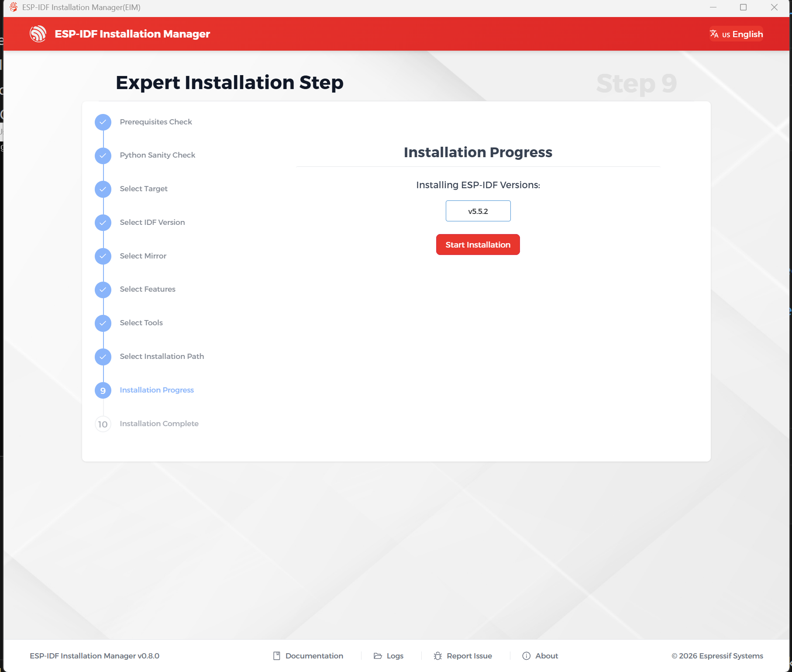Click the step 10 number circle
The height and width of the screenshot is (672, 792).
(x=103, y=424)
